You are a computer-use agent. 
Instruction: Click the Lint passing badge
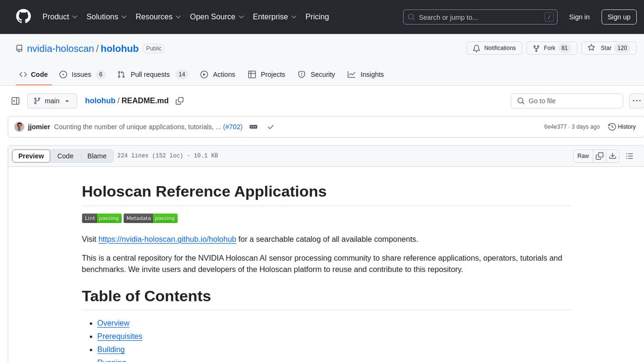(x=102, y=218)
